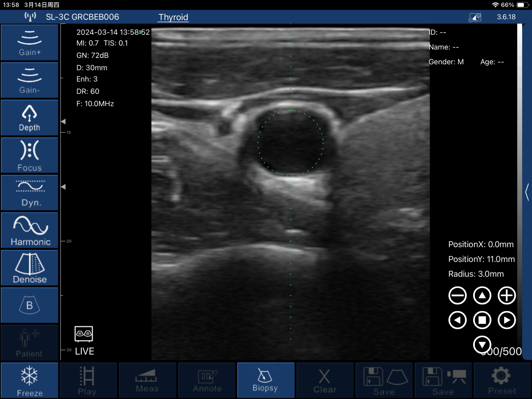Open the Thyroid exam preset selector
The width and height of the screenshot is (532, 399).
[173, 17]
